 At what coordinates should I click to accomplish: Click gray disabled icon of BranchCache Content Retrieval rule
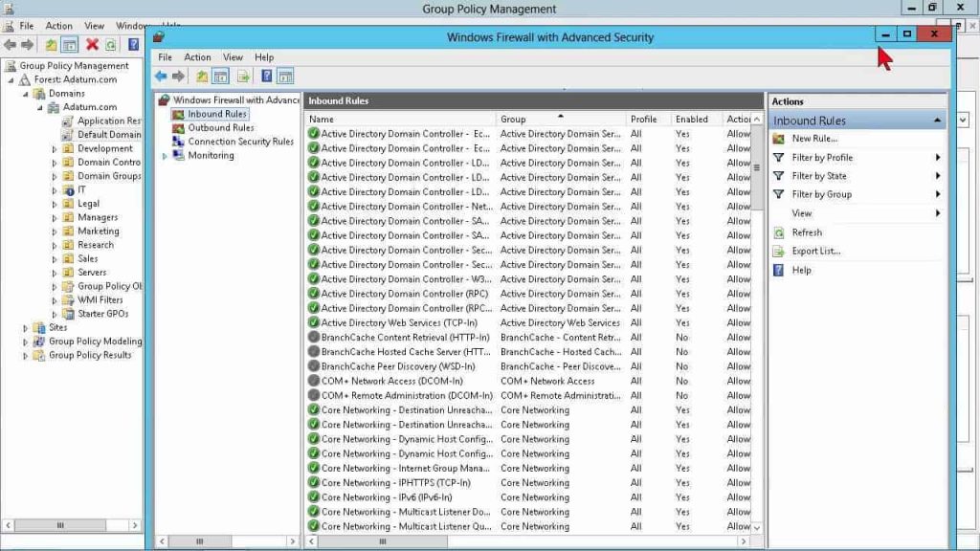click(314, 338)
